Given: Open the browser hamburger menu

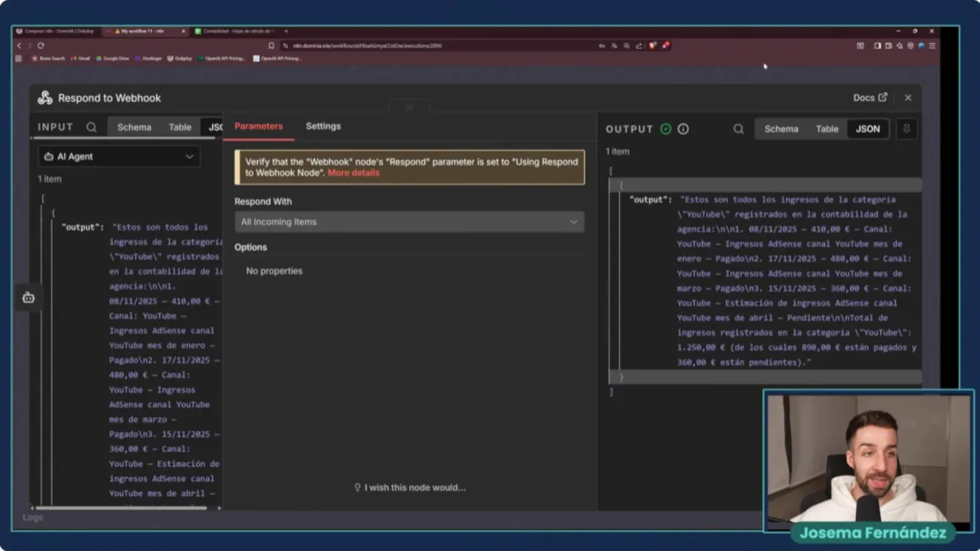Looking at the screenshot, I should pos(932,46).
